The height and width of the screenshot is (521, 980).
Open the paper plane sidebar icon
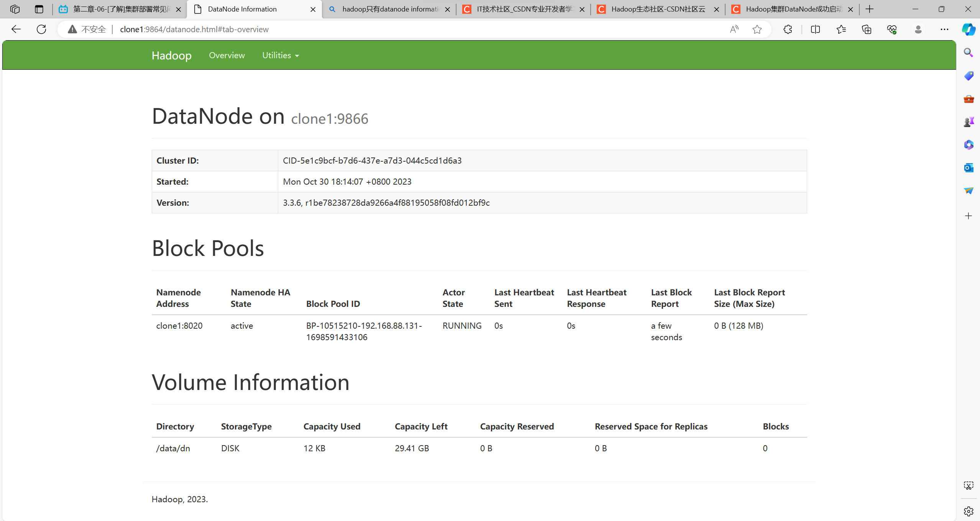click(x=969, y=190)
